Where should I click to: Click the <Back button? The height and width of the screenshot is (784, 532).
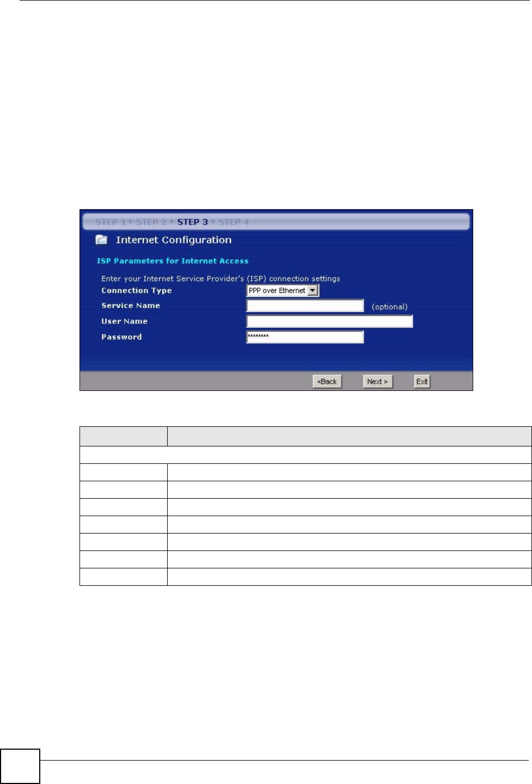[327, 382]
